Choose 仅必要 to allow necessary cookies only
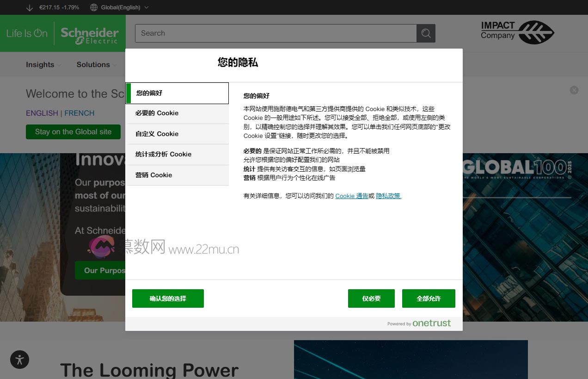The image size is (588, 379). pos(371,298)
